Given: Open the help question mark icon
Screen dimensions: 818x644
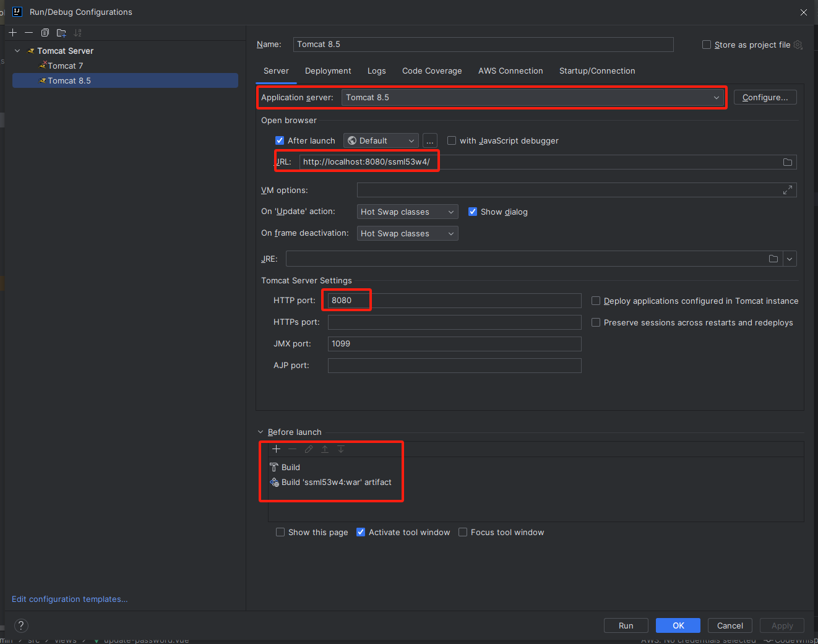Looking at the screenshot, I should [x=21, y=625].
